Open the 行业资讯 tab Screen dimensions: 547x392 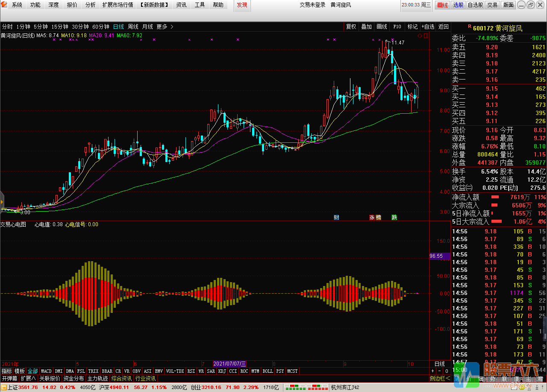coord(146,378)
